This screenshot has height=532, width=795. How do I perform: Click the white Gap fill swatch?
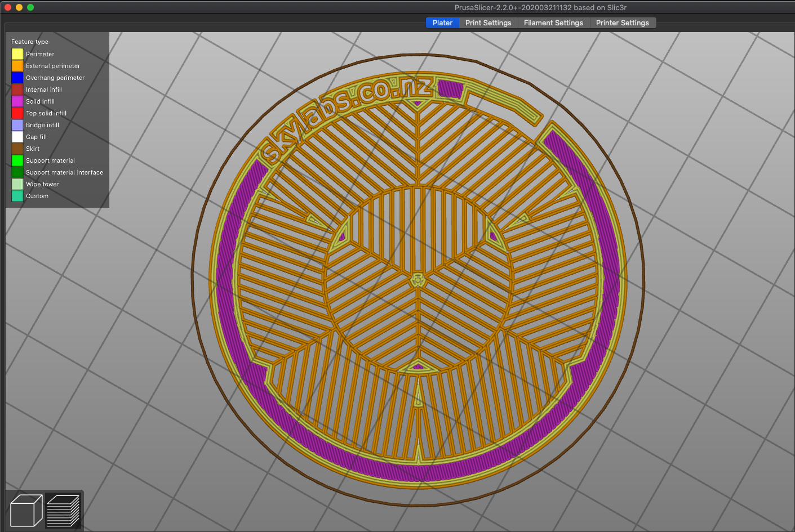point(17,137)
